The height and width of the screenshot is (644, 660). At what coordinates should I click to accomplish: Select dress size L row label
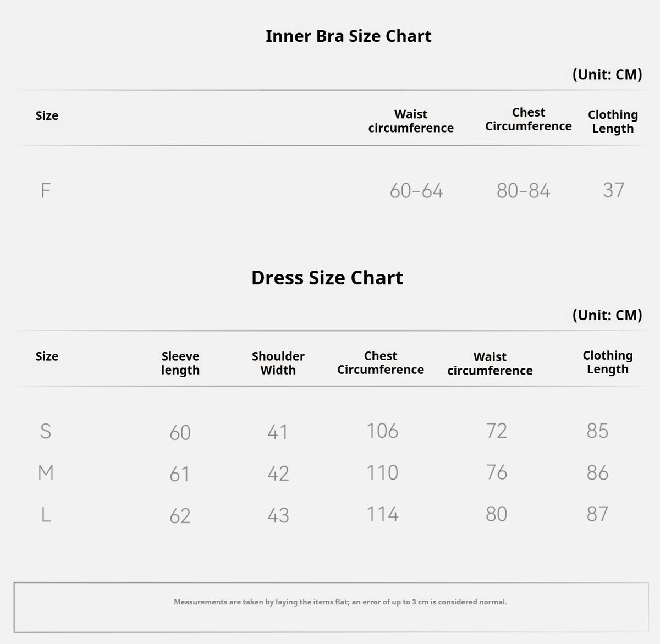point(46,515)
